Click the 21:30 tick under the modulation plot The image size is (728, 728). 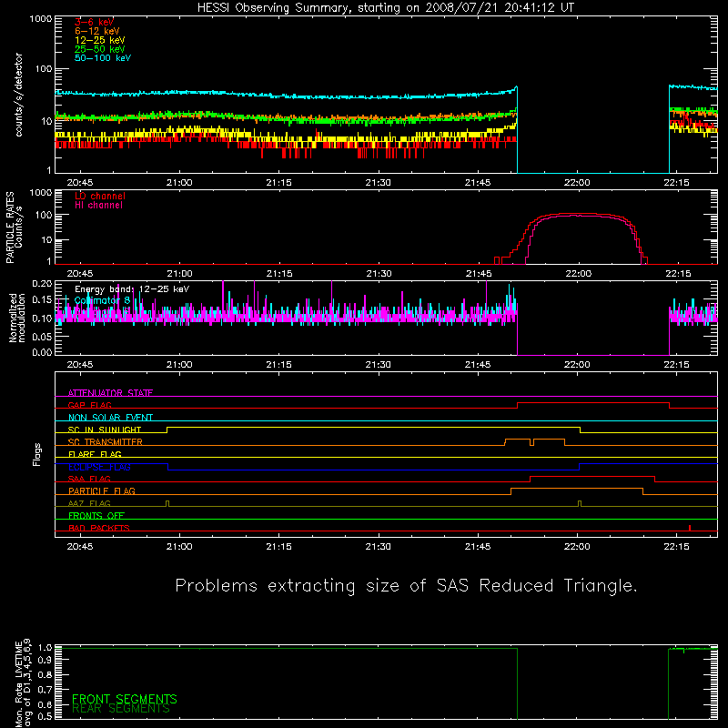[x=379, y=365]
